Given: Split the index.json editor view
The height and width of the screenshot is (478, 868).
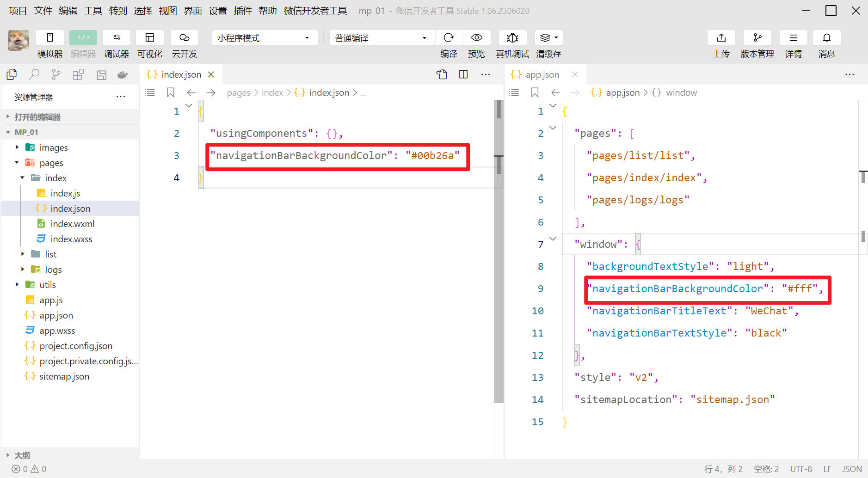Looking at the screenshot, I should pos(463,74).
